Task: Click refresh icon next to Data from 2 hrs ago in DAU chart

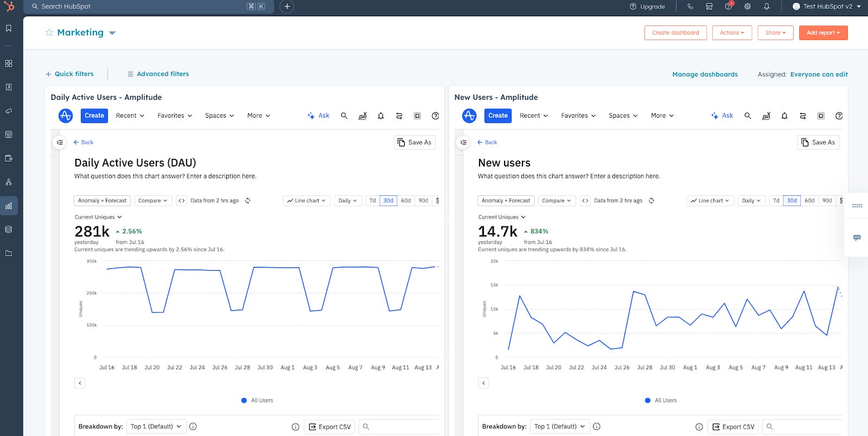Action: (248, 201)
